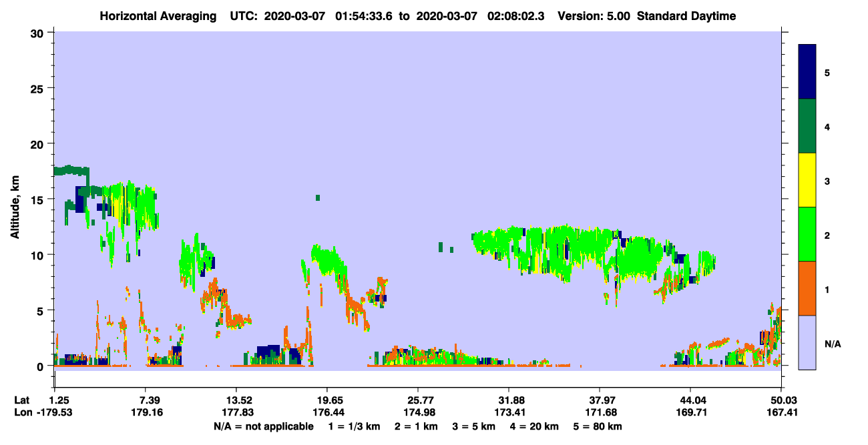
Task: Click the latitude value 37.97
Action: click(600, 400)
